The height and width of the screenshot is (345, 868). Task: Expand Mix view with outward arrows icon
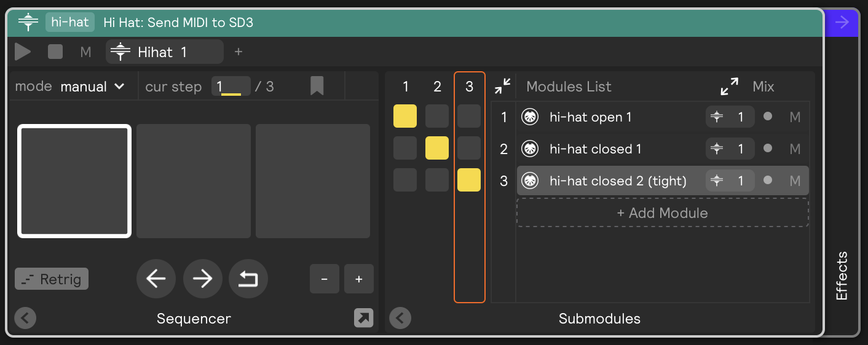tap(730, 87)
